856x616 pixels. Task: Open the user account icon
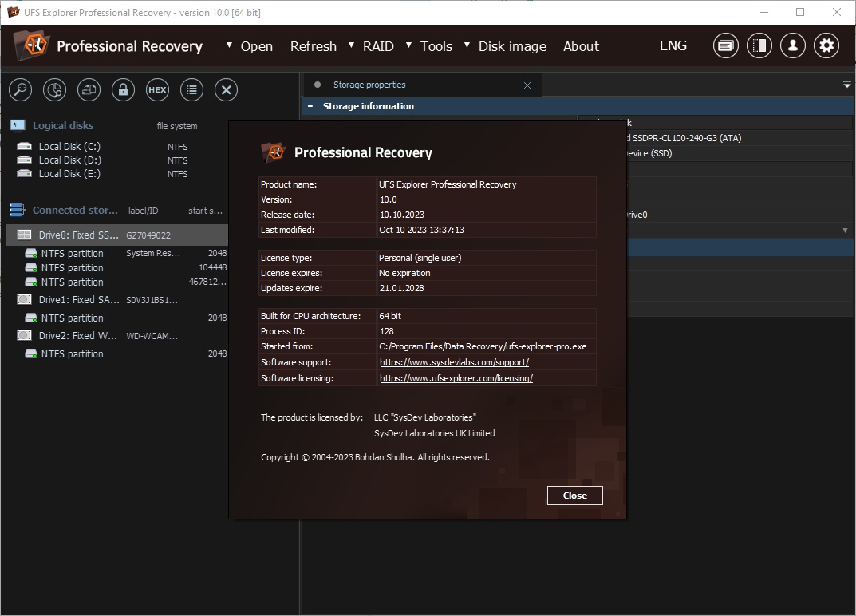[x=793, y=45]
